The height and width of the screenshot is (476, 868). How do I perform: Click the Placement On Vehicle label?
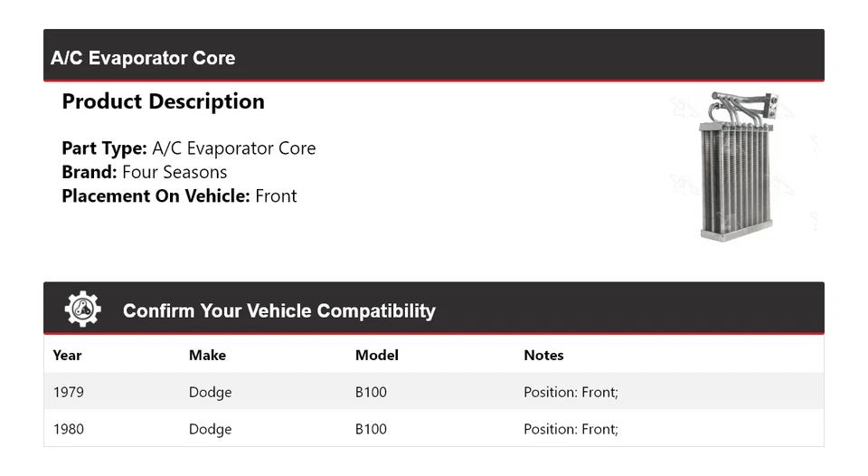point(156,195)
